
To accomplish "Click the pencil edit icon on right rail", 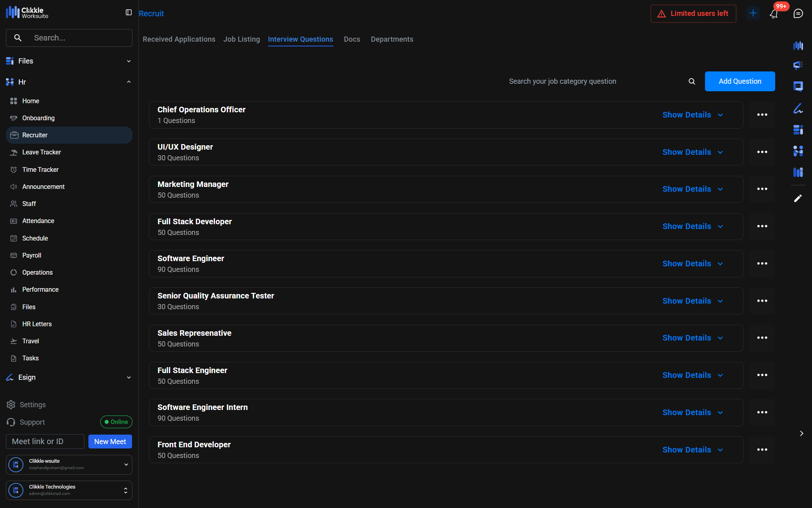I will tap(798, 198).
